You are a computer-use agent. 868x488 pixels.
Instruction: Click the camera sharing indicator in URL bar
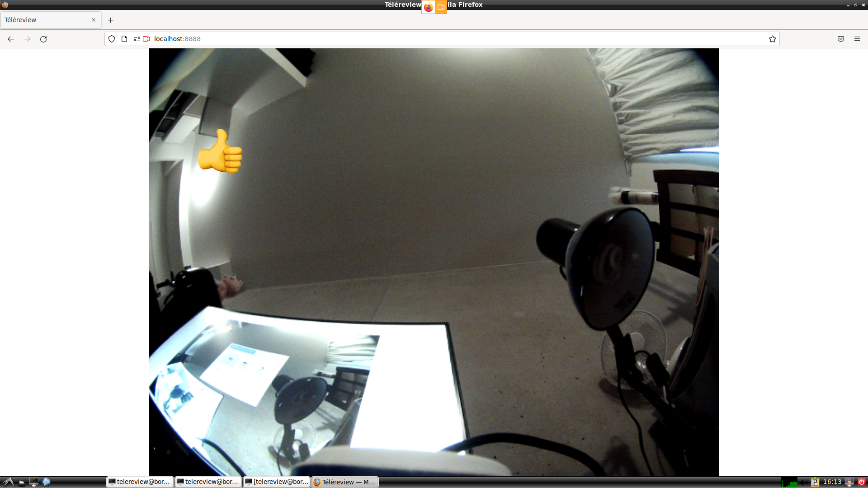[x=146, y=39]
